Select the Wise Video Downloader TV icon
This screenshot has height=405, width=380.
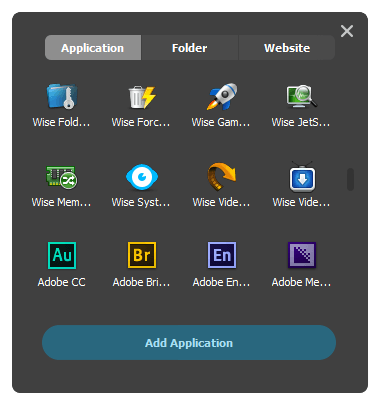pos(302,177)
